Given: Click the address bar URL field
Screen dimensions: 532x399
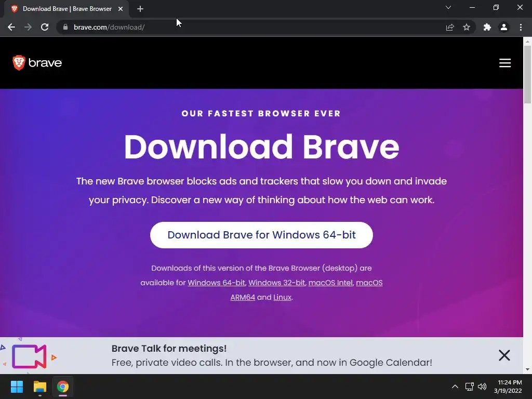Looking at the screenshot, I should [251, 27].
